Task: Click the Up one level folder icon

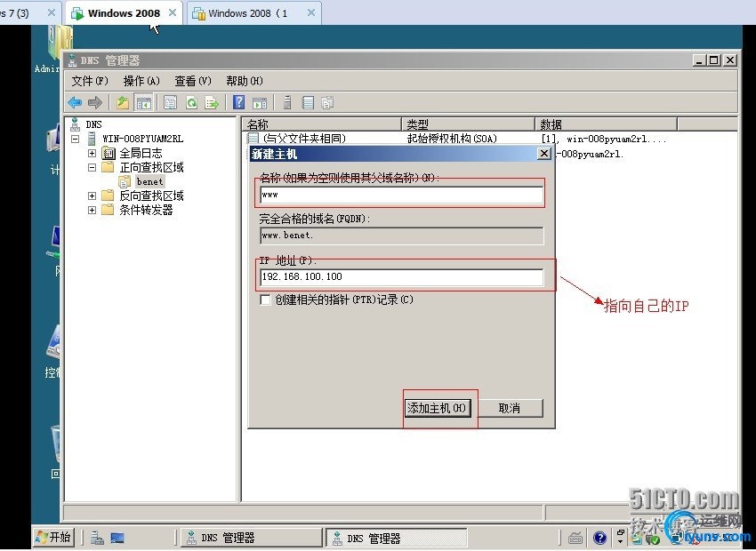Action: click(x=123, y=102)
